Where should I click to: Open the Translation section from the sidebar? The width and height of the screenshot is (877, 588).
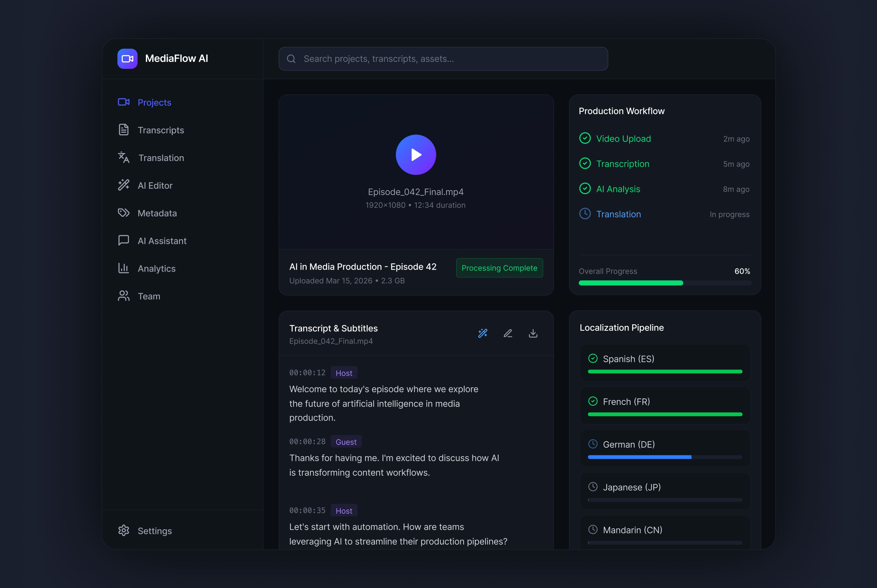tap(161, 158)
